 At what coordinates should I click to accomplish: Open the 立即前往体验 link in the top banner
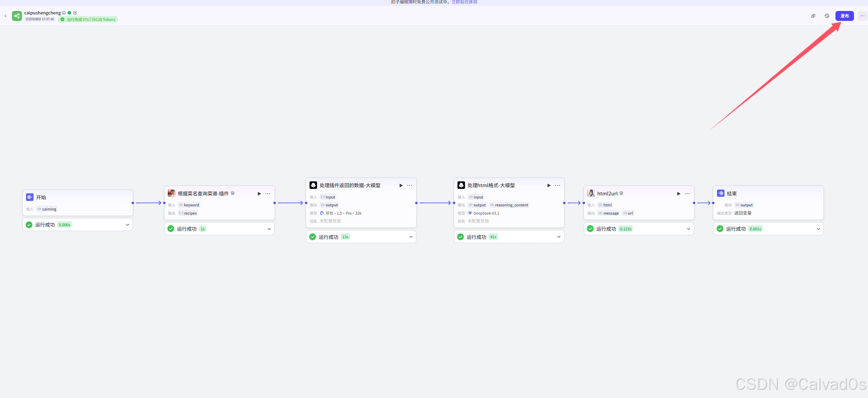464,2
